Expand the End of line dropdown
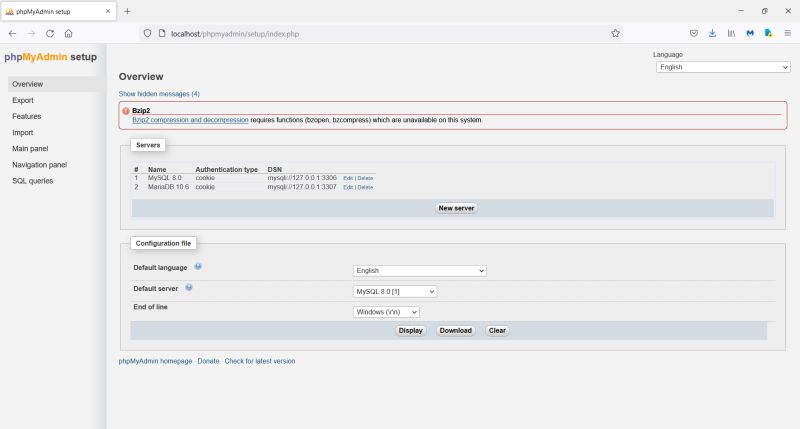The width and height of the screenshot is (800, 429). (386, 312)
